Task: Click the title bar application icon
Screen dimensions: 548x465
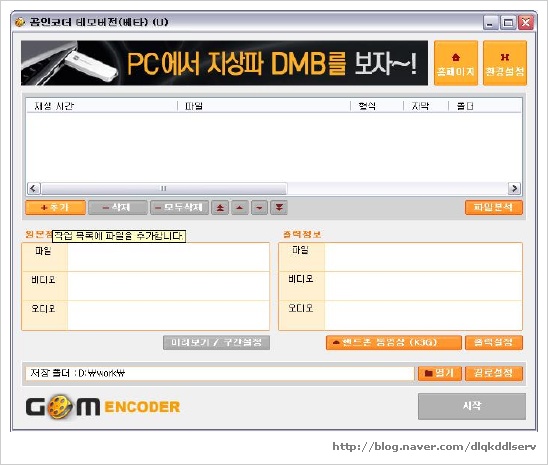Action: click(20, 22)
